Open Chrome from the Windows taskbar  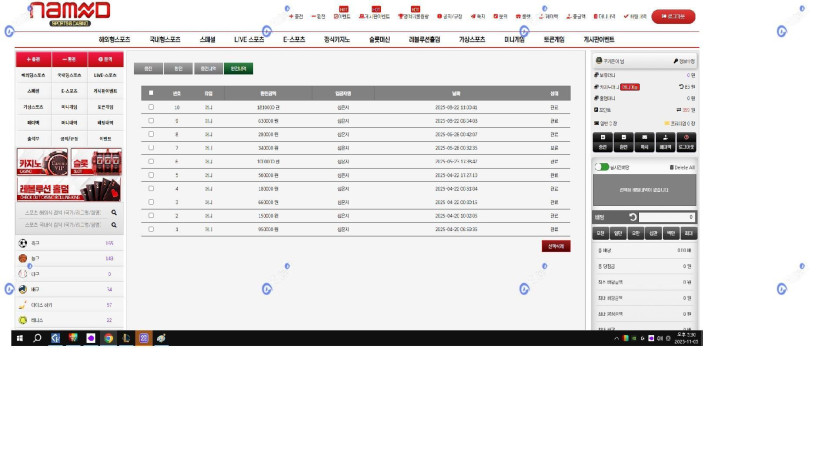click(108, 338)
